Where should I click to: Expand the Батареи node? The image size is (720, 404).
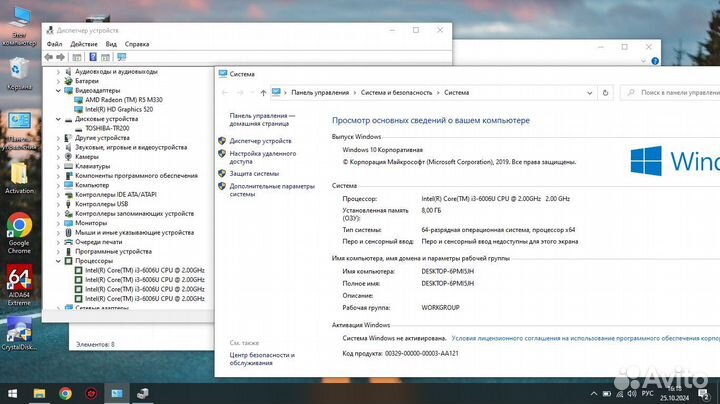[58, 81]
